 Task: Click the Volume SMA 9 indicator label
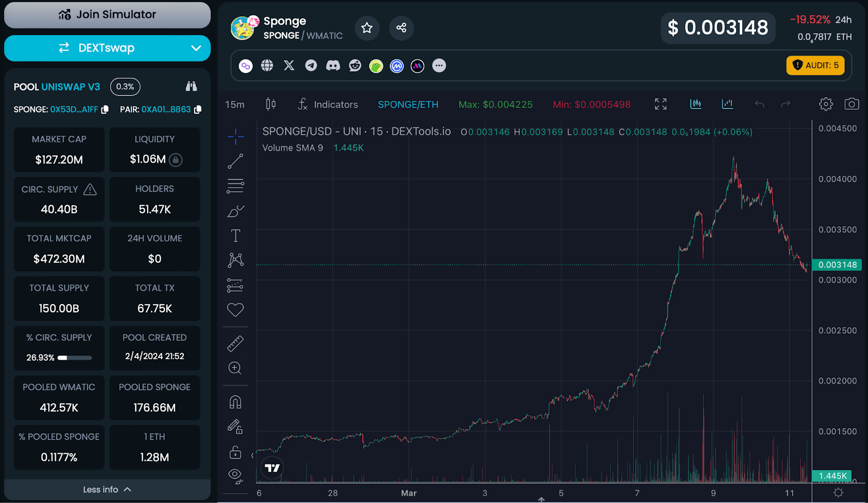[x=293, y=148]
